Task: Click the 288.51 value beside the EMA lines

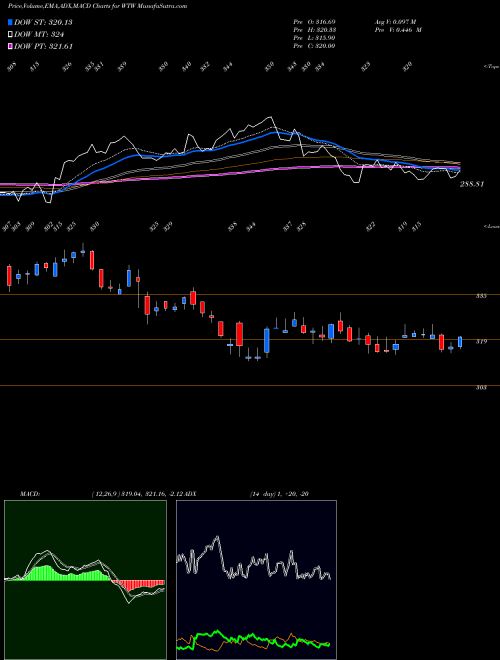Action: tap(472, 184)
